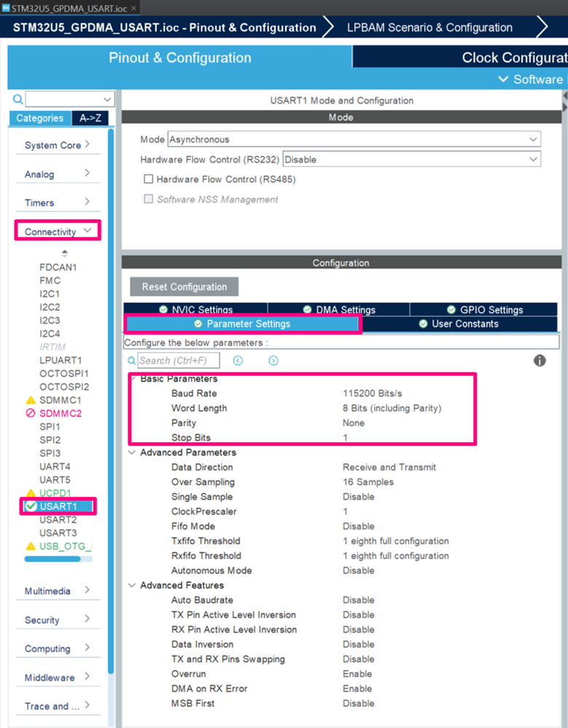Expand the Computing category
568x728 pixels.
coord(58,648)
